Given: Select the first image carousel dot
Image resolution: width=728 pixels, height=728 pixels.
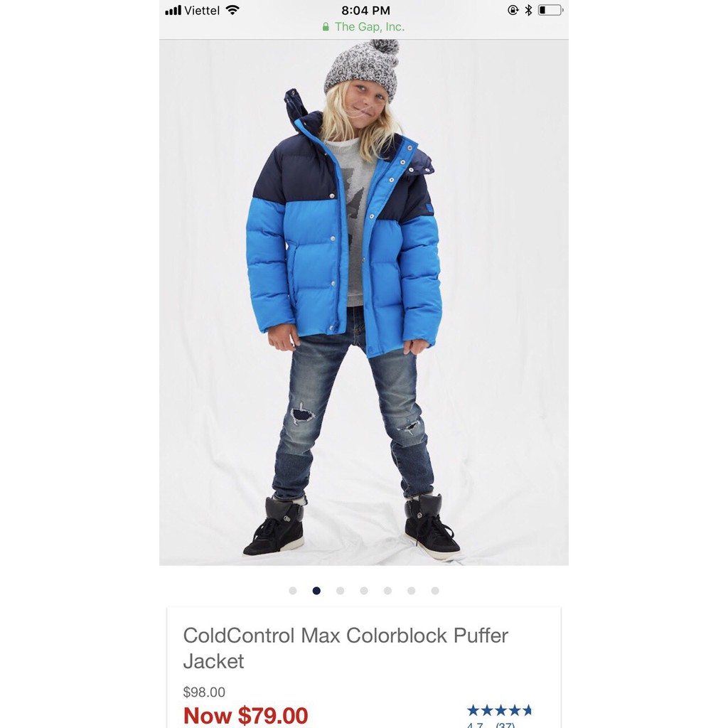Looking at the screenshot, I should point(292,591).
